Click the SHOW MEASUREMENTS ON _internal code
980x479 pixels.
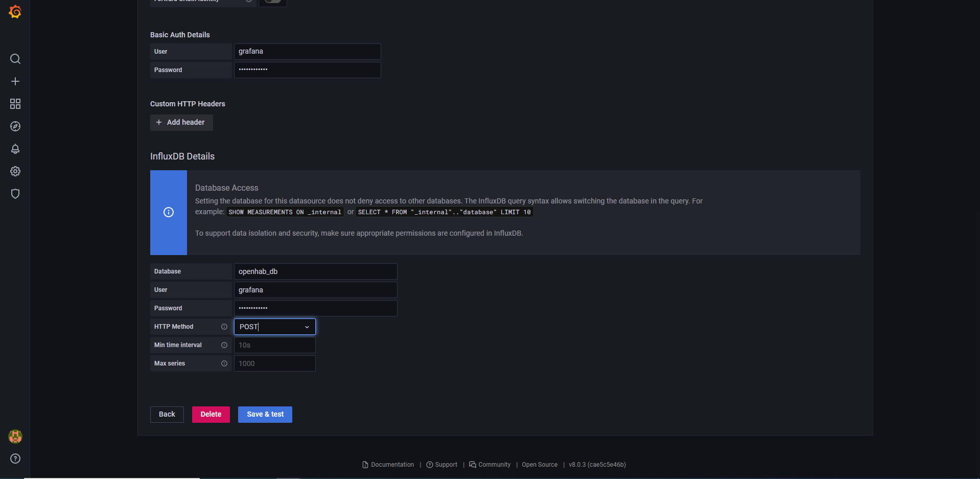pyautogui.click(x=285, y=212)
